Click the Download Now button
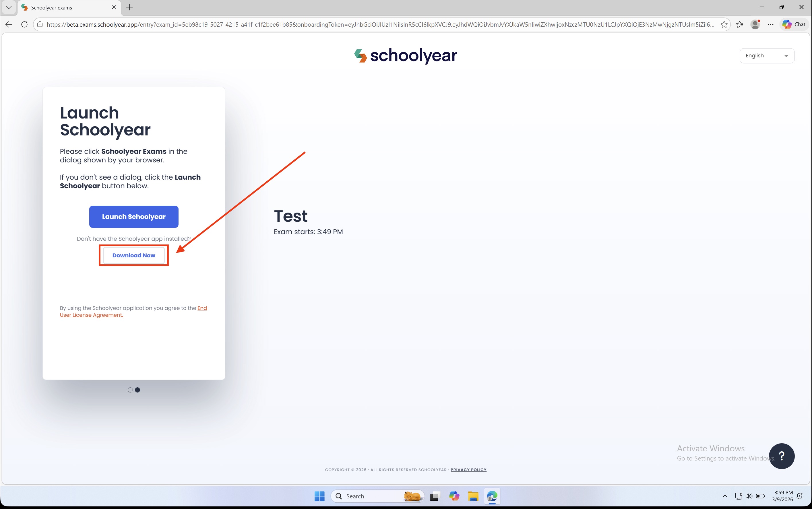The width and height of the screenshot is (812, 509). pos(134,256)
